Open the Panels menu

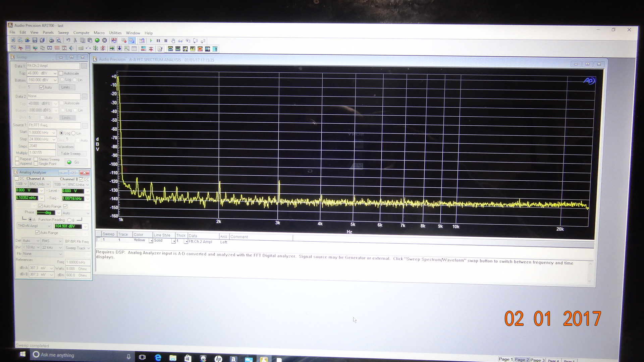pyautogui.click(x=48, y=33)
